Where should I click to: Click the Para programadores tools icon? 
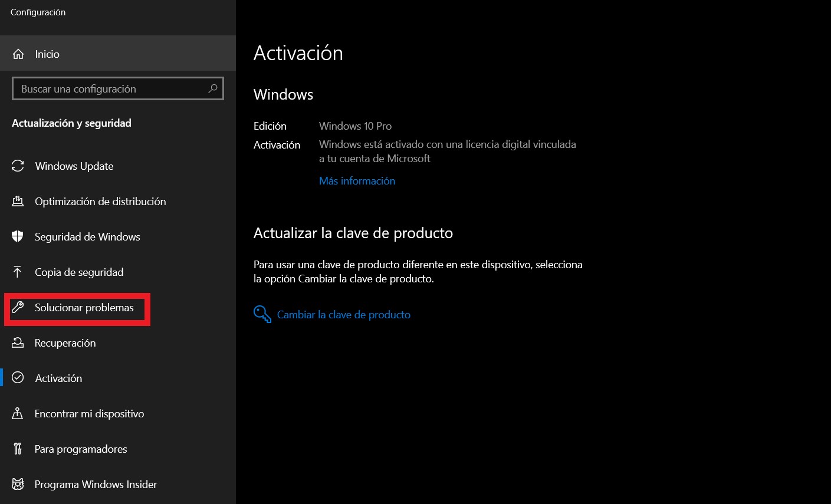[18, 449]
